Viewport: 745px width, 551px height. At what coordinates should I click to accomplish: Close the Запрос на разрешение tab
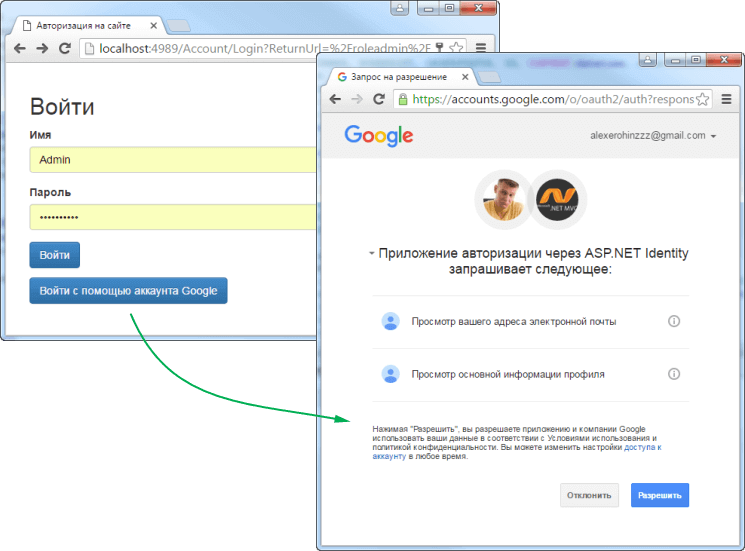(x=465, y=77)
